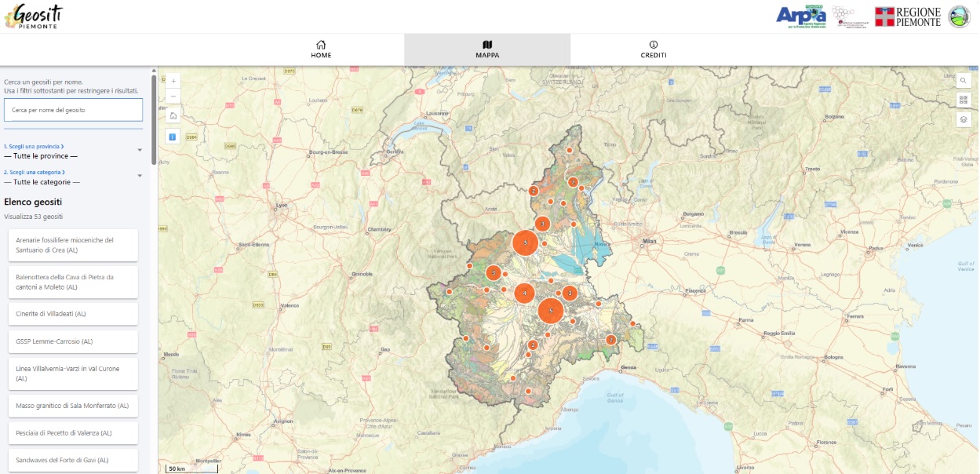Click the Elenco geositi heading
The width and height of the screenshot is (980, 474).
tap(33, 202)
